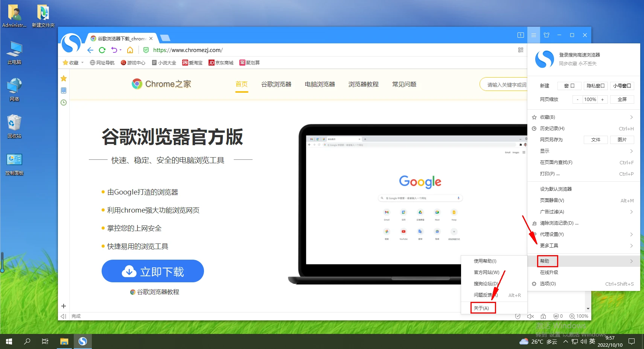
Task: Choose 打印(P) from the menu
Action: [x=584, y=174]
